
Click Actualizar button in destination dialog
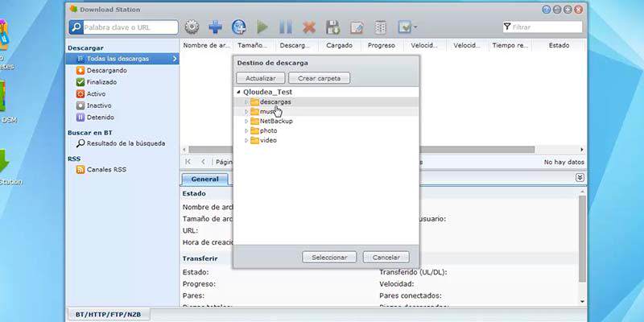pyautogui.click(x=260, y=78)
